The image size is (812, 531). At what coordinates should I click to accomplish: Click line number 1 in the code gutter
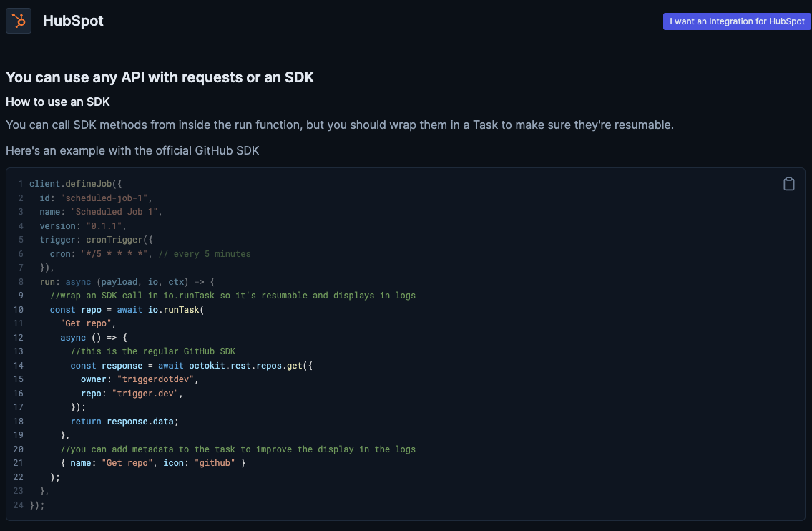(21, 184)
